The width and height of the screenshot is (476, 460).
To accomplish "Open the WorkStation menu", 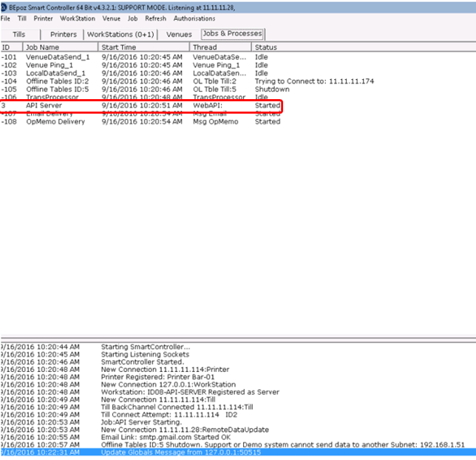I will coord(78,18).
